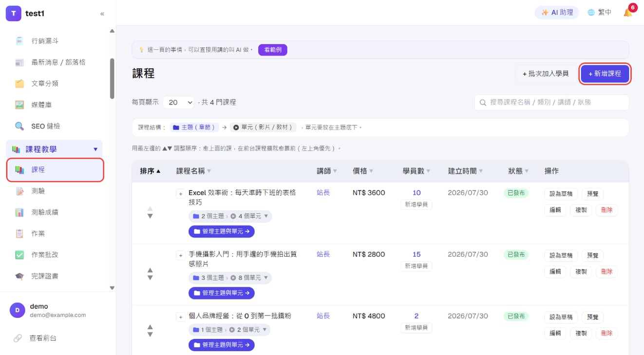Click 刪除 for the 手機攝影入門 course

coord(606,272)
